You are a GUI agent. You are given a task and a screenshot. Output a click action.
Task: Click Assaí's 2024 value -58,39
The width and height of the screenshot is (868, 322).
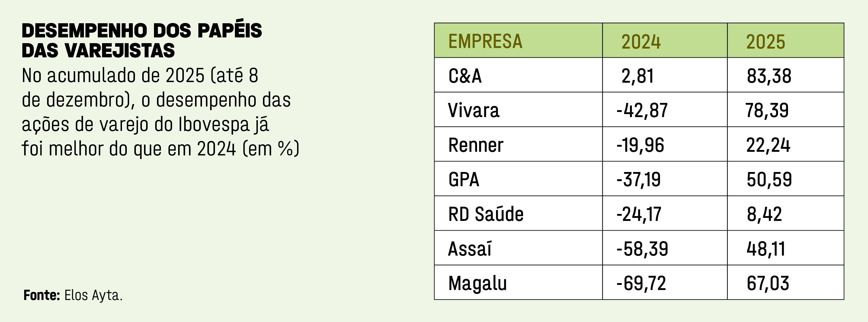tap(642, 249)
